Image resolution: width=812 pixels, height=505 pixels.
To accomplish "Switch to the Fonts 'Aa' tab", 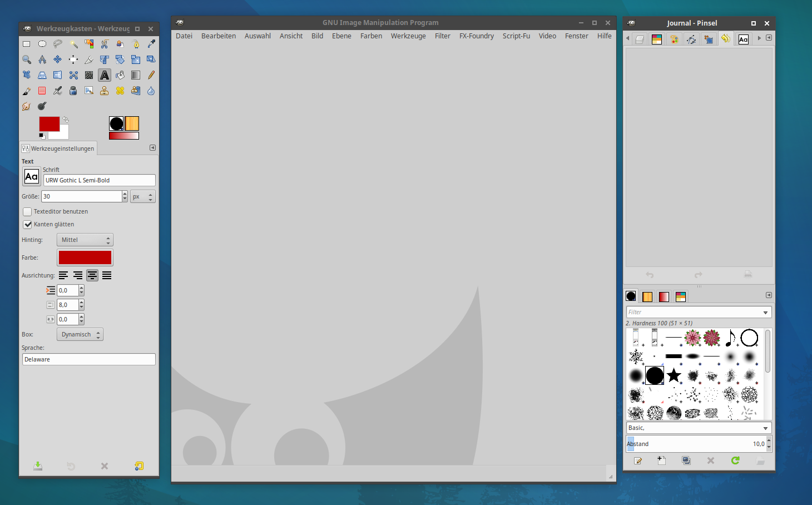I will [743, 39].
